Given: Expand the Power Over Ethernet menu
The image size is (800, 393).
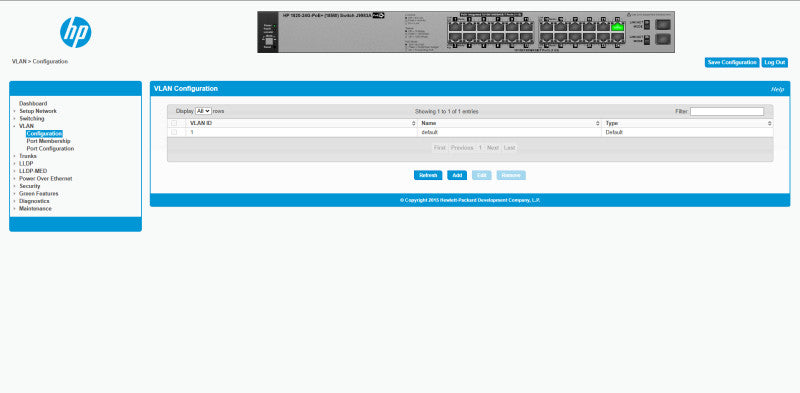Looking at the screenshot, I should 45,179.
